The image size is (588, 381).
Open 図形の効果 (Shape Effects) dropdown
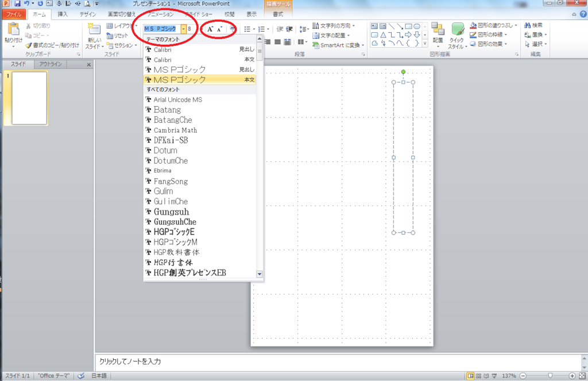tap(489, 44)
